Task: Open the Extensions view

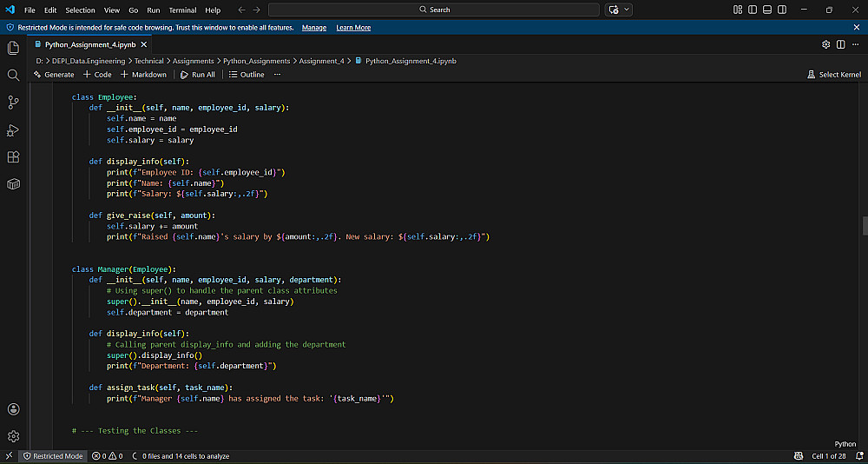Action: (x=13, y=157)
